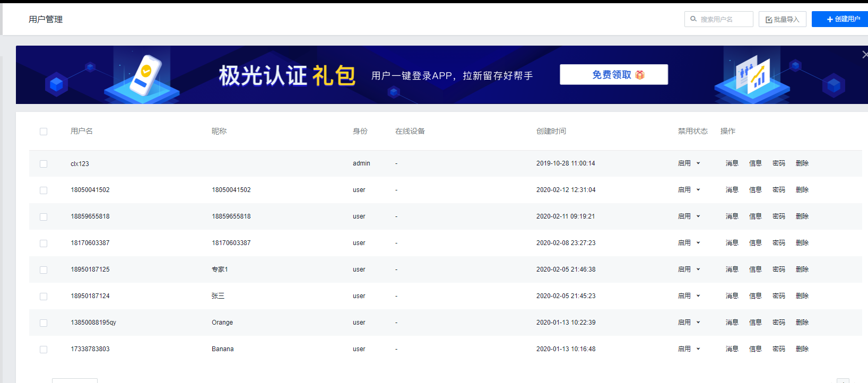The height and width of the screenshot is (383, 868).
Task: Close the promotional banner with X
Action: click(864, 55)
